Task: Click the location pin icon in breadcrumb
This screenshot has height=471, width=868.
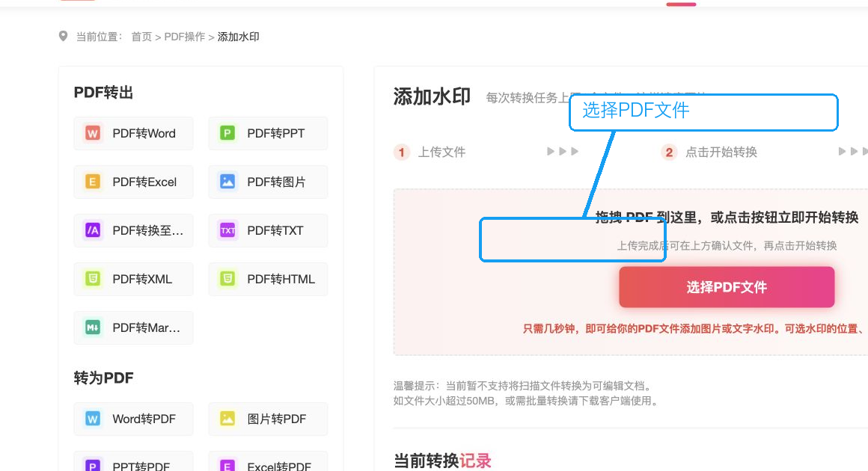Action: [x=63, y=37]
